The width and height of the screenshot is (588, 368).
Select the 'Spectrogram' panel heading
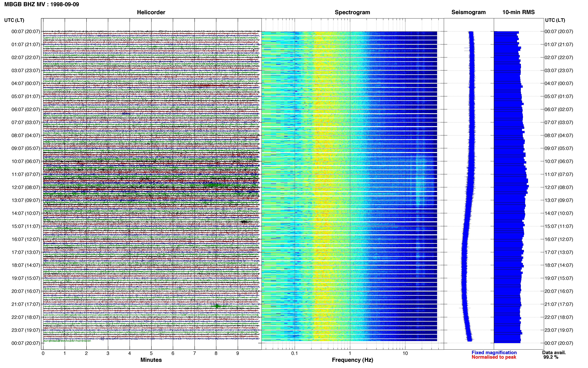coord(352,12)
